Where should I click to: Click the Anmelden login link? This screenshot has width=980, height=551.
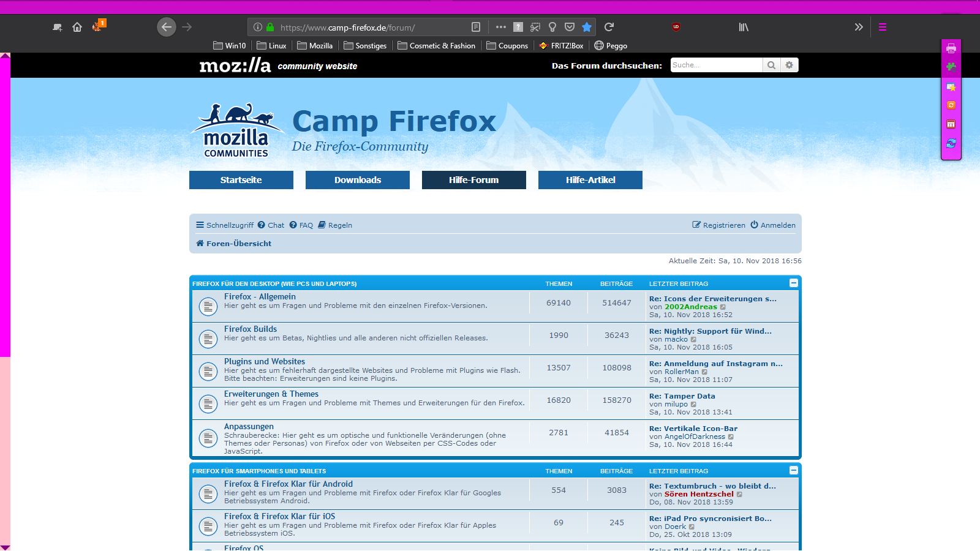(x=773, y=225)
